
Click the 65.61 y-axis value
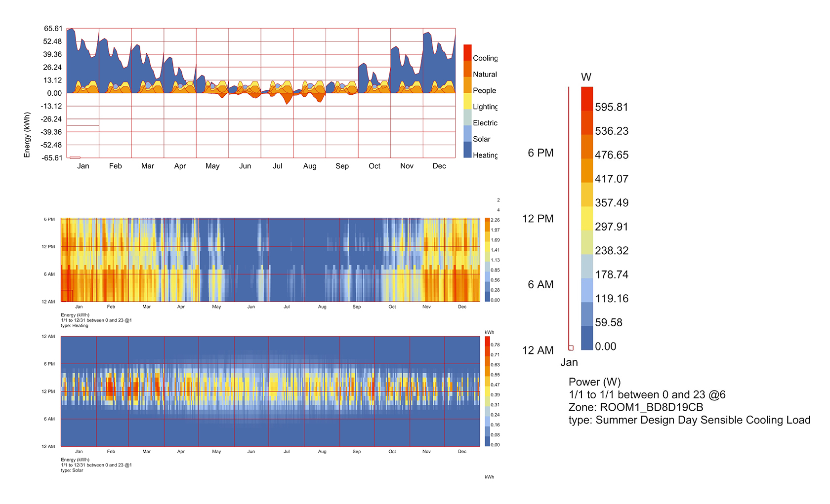53,29
